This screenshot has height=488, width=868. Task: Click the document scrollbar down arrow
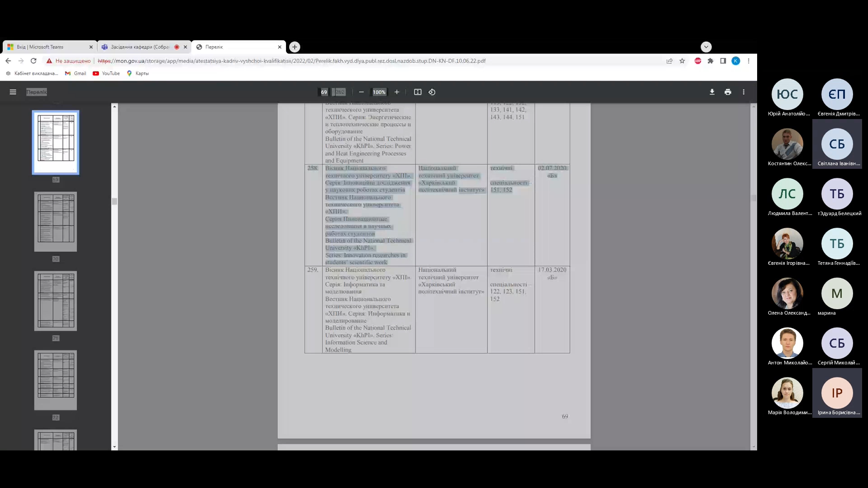coord(754,447)
